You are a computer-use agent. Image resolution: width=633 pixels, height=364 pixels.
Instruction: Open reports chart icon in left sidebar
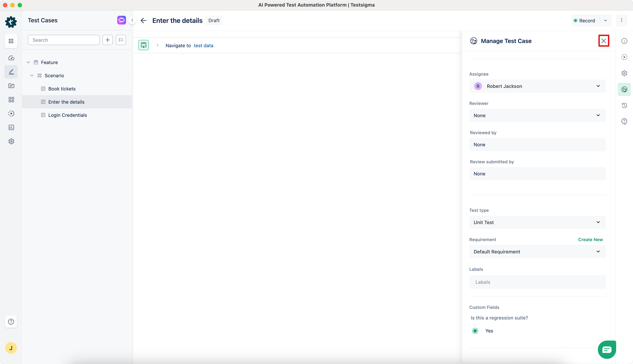tap(11, 127)
